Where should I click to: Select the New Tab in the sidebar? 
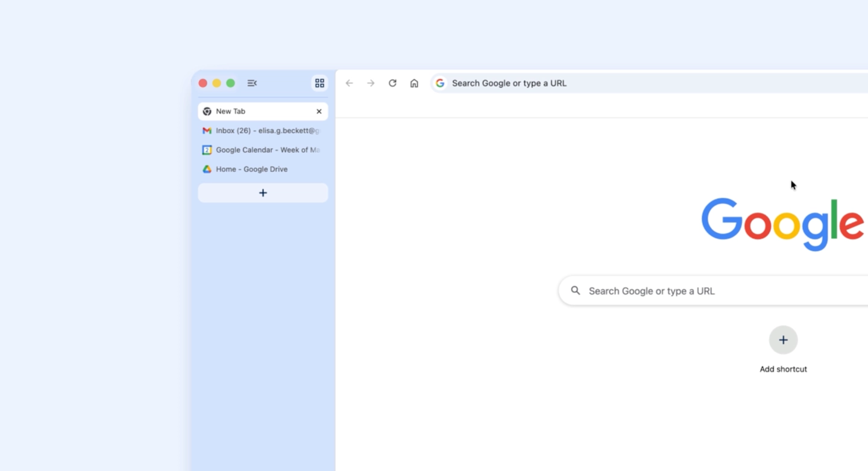[x=253, y=111]
